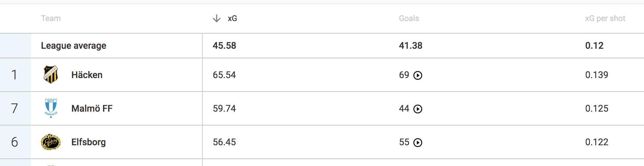
Task: Select Elfsborg's 0.122 xG per shot
Action: coord(596,142)
